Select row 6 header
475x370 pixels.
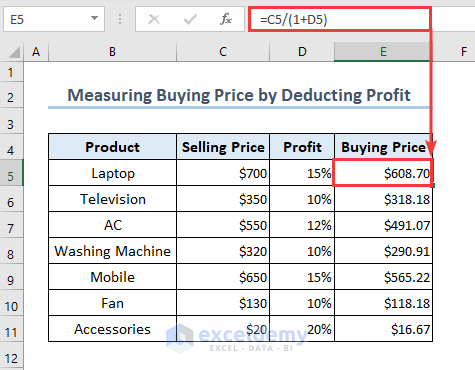coord(11,199)
